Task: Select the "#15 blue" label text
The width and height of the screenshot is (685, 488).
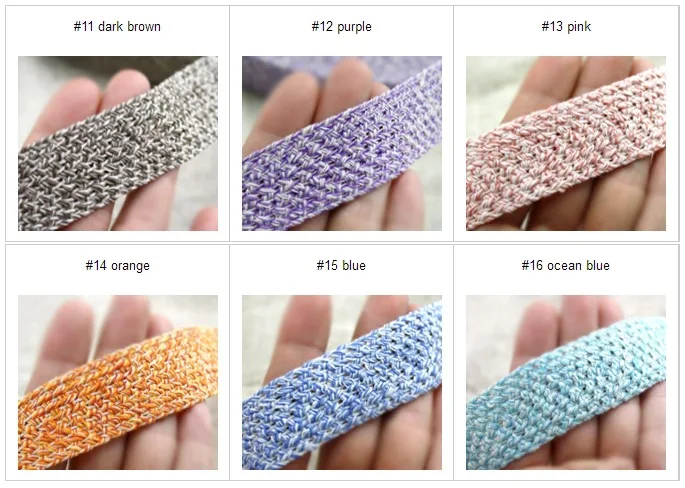Action: click(x=341, y=266)
